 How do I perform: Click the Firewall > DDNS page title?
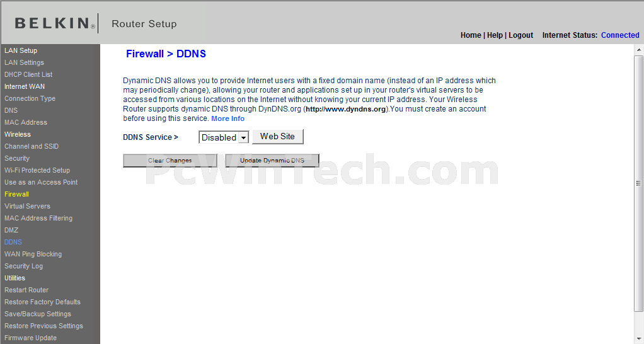point(166,54)
